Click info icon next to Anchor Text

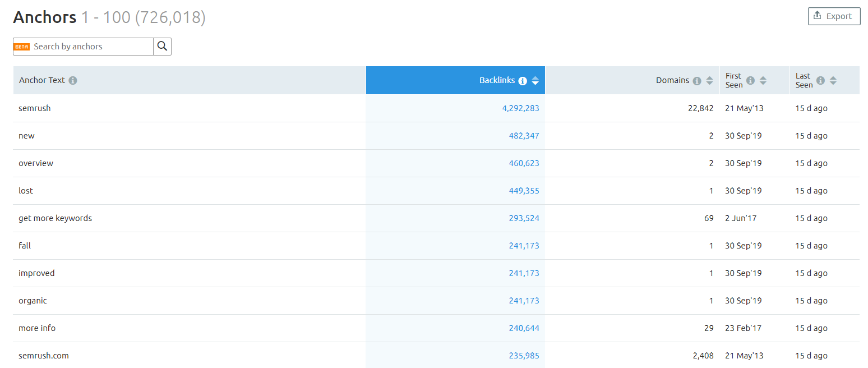tap(73, 80)
